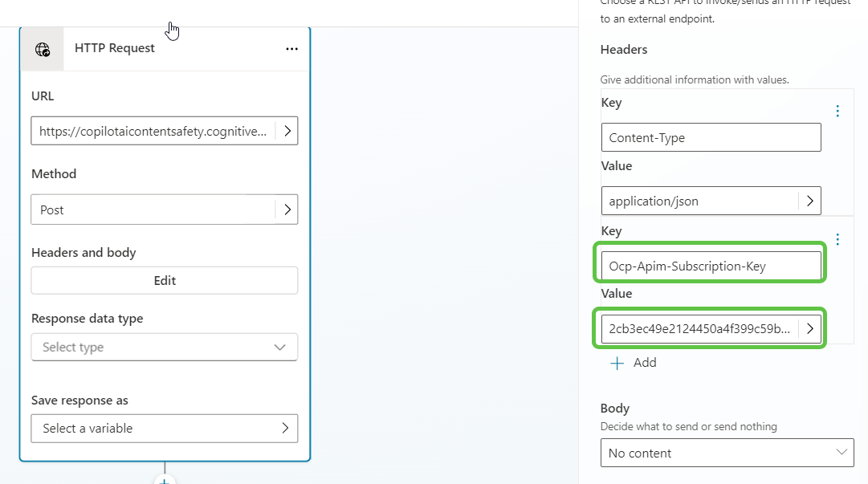
Task: Expand the Method Post selector arrow
Action: [287, 209]
